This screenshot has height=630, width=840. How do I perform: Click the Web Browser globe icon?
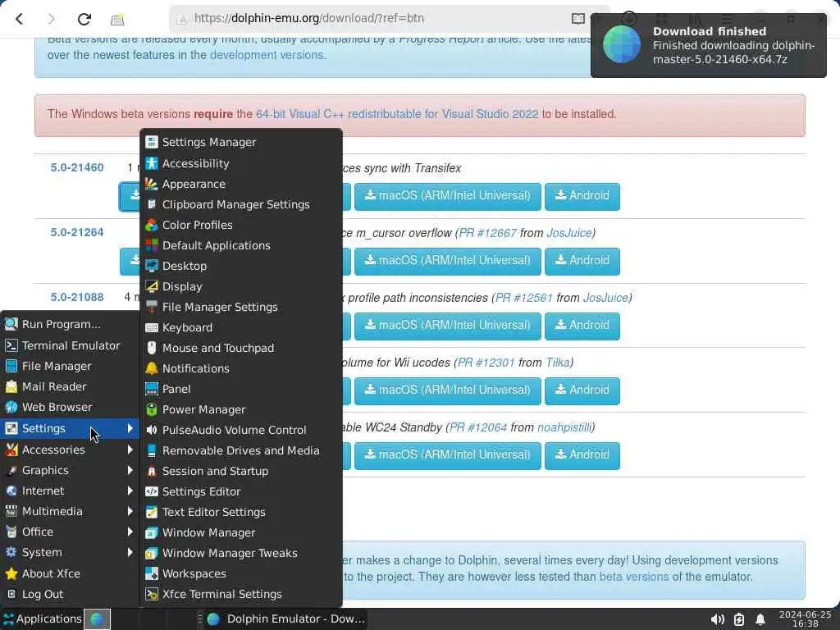click(x=11, y=407)
